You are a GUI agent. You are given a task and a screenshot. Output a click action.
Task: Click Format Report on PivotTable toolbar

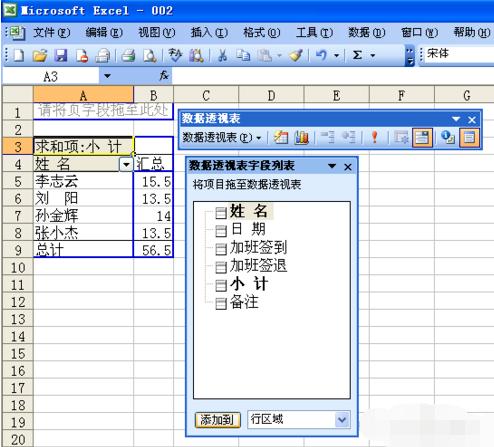[x=281, y=137]
